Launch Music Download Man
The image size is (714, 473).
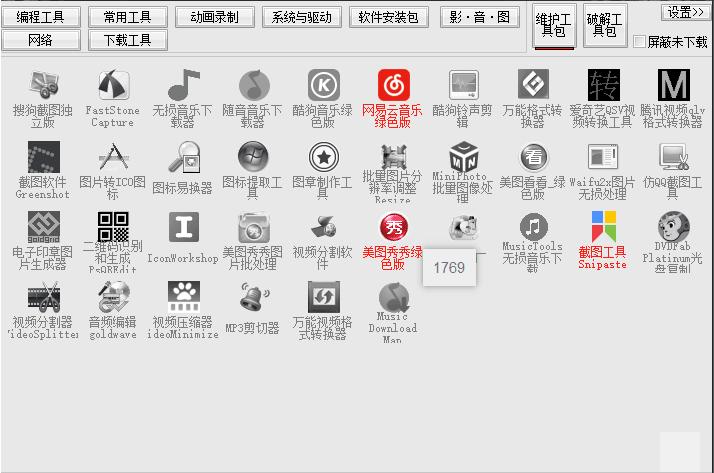(x=393, y=297)
